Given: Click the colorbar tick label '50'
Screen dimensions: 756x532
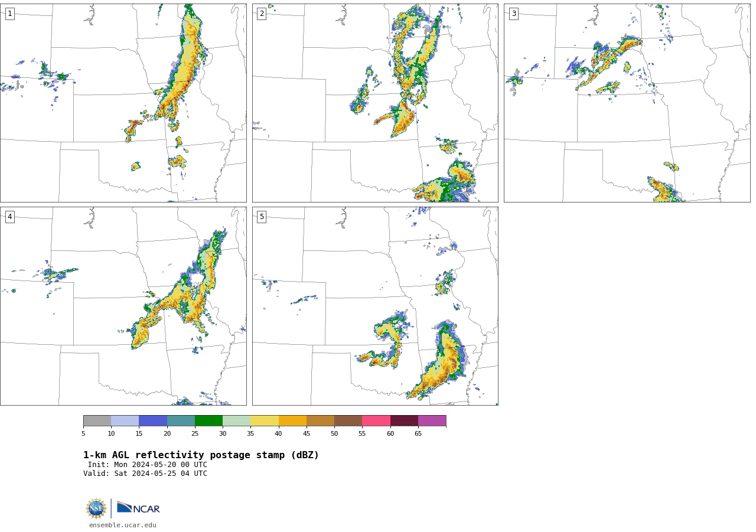Looking at the screenshot, I should pos(334,434).
